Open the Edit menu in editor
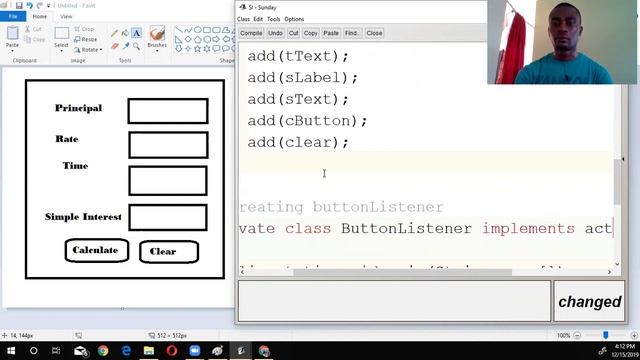This screenshot has height=360, width=640. click(x=258, y=19)
